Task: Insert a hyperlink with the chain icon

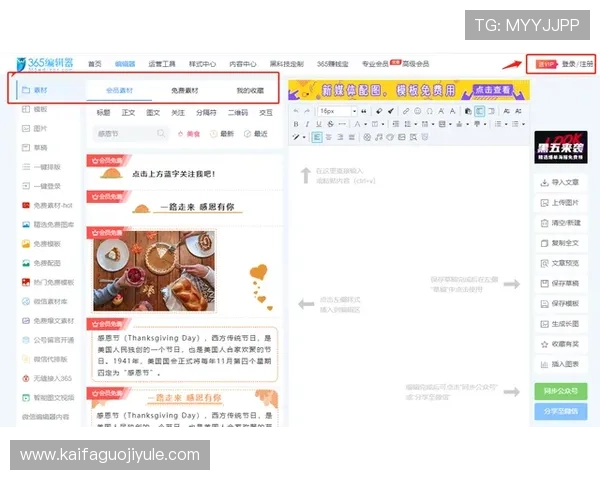Action: (406, 111)
